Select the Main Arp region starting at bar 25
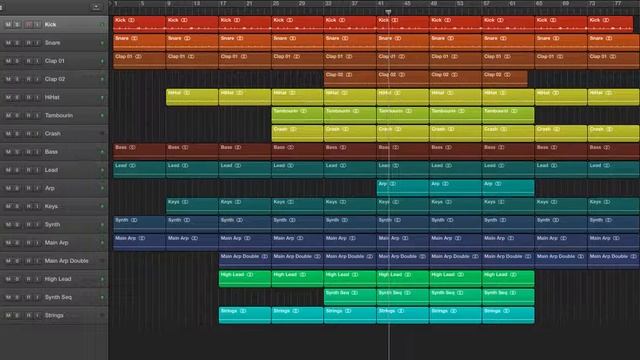This screenshot has width=640, height=360. click(x=298, y=242)
